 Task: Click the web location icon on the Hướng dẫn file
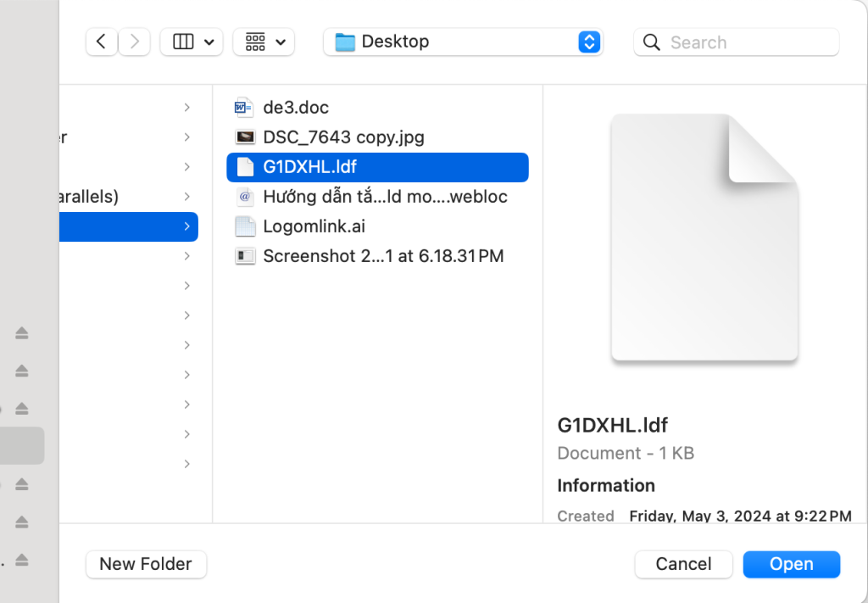pos(245,196)
